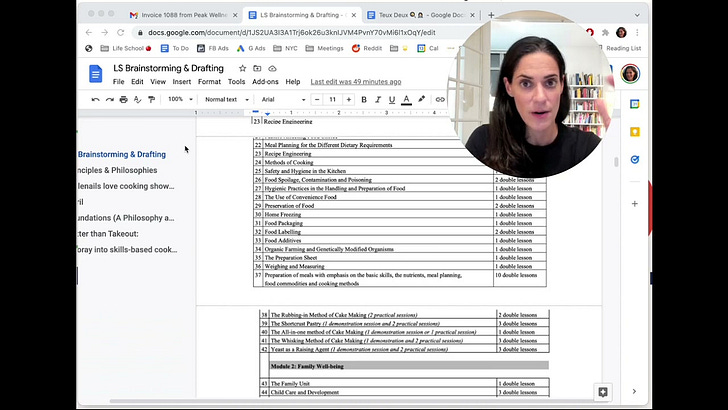Click the Print icon
Viewport: 728px width, 410px height.
[124, 99]
